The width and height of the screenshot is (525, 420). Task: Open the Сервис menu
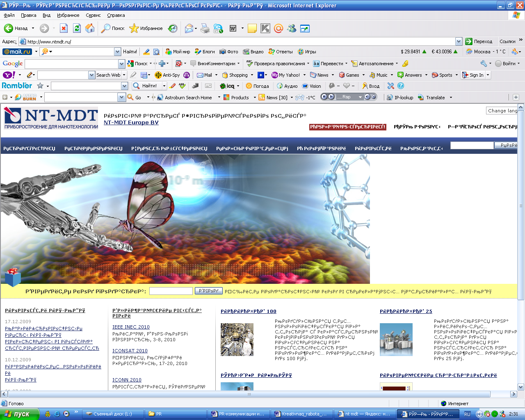pos(93,15)
